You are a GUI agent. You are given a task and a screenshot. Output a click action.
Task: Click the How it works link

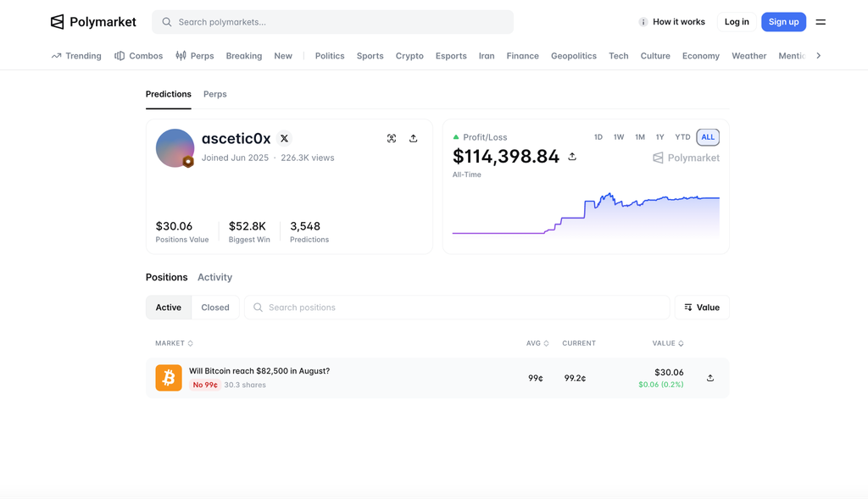pos(679,22)
